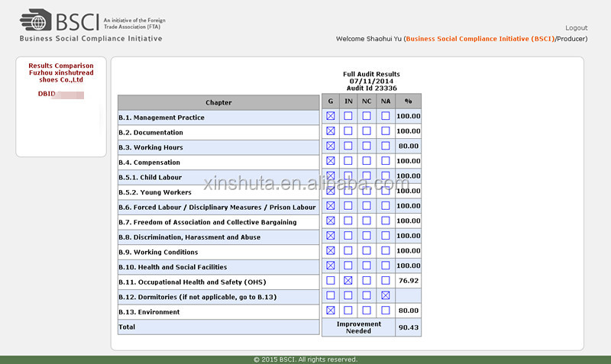Open the Business Social Compliance Initiative (BSCI) link

(x=480, y=39)
